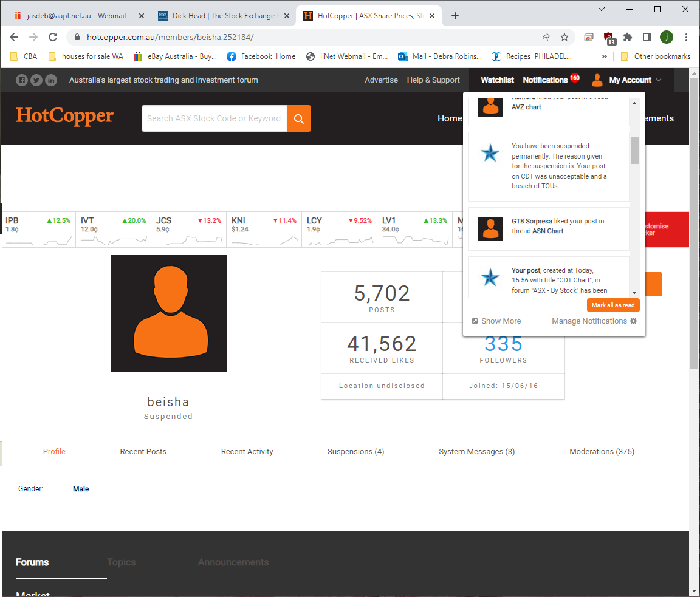Open HotCopper LinkedIn social icon
Viewport: 700px width, 597px height.
51,80
